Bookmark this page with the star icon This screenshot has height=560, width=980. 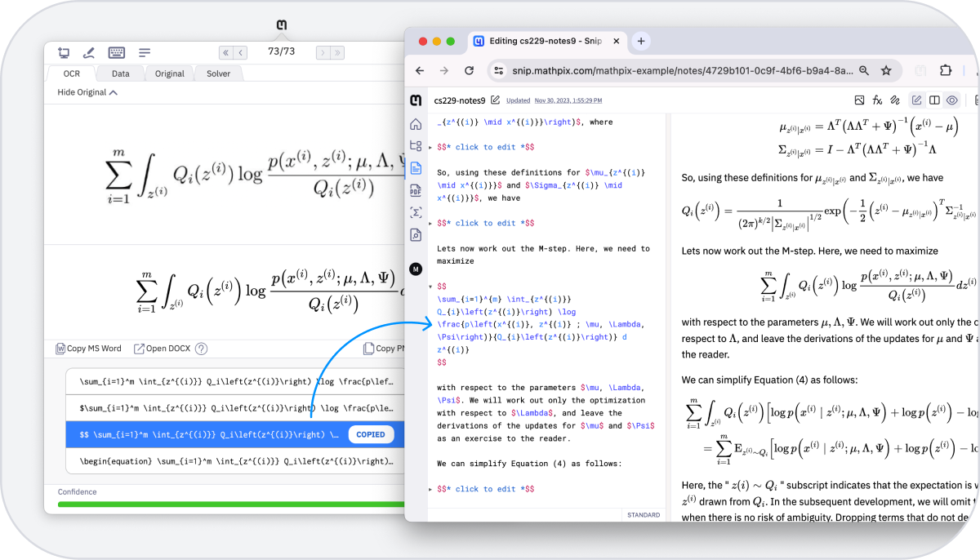pyautogui.click(x=886, y=71)
